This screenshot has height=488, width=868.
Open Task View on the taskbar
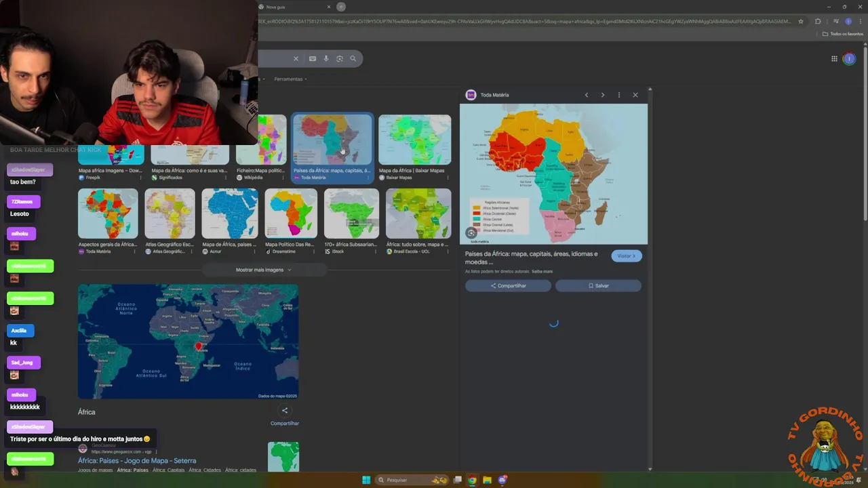pyautogui.click(x=458, y=480)
